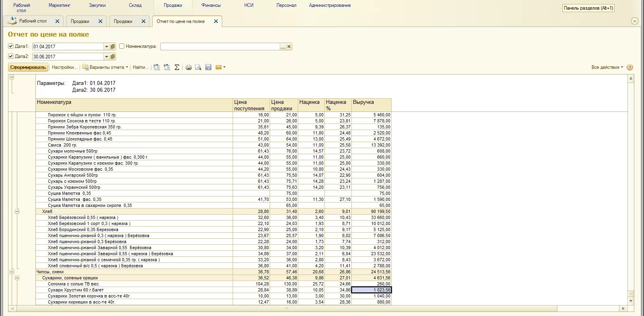The image size is (644, 316).
Task: Click the Найти... button
Action: [x=141, y=67]
